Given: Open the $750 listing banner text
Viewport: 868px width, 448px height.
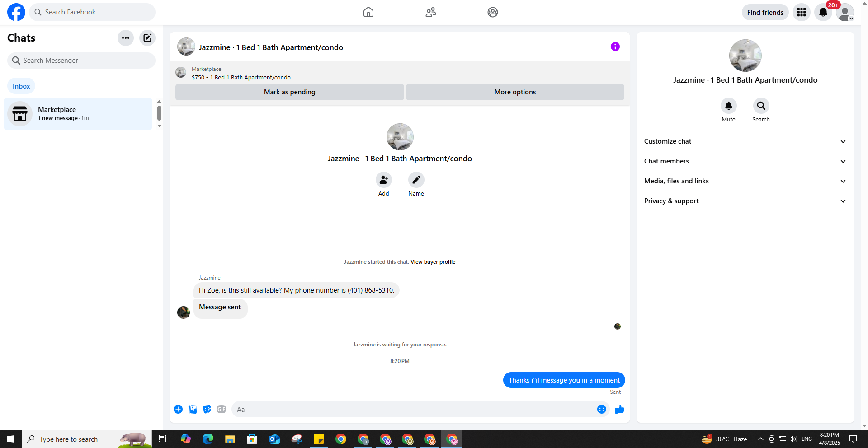Looking at the screenshot, I should (241, 77).
